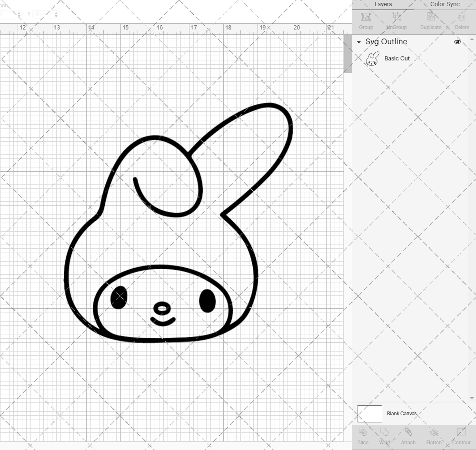Apply the Flatten tool
476x450 pixels.
(434, 435)
